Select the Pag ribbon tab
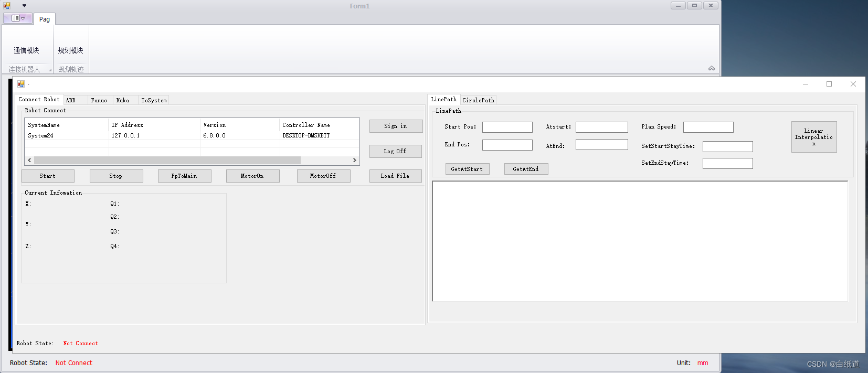The width and height of the screenshot is (868, 373). (x=45, y=19)
